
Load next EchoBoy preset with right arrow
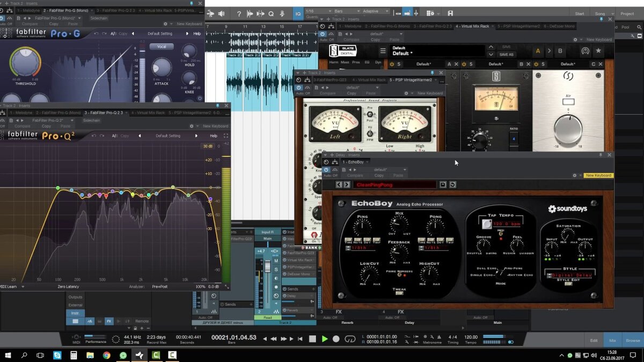[x=346, y=184]
